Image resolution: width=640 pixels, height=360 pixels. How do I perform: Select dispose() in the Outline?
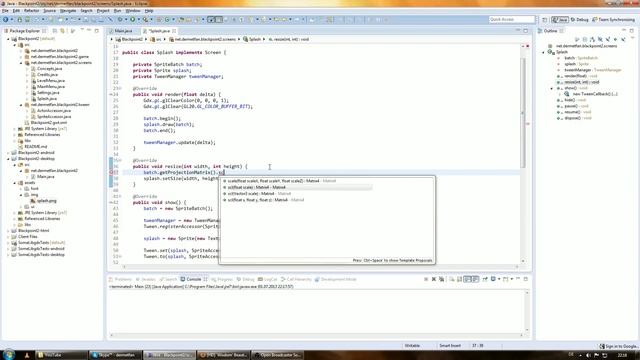[x=574, y=118]
